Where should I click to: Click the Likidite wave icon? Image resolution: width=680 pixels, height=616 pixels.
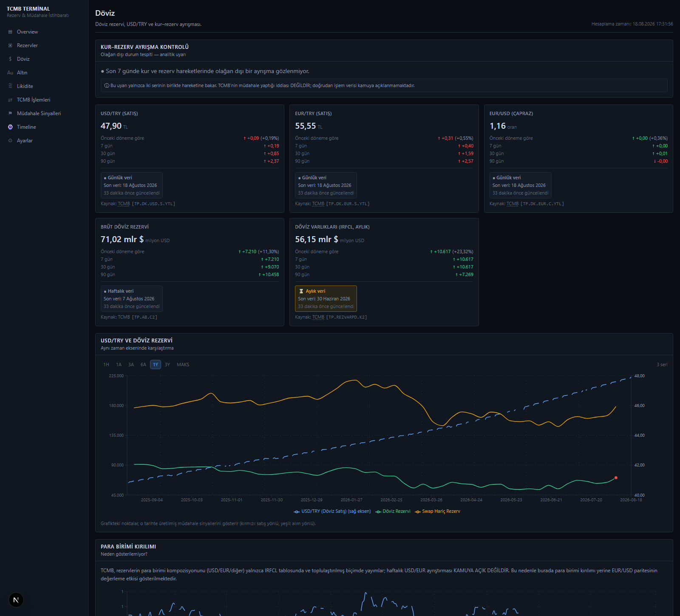[10, 86]
